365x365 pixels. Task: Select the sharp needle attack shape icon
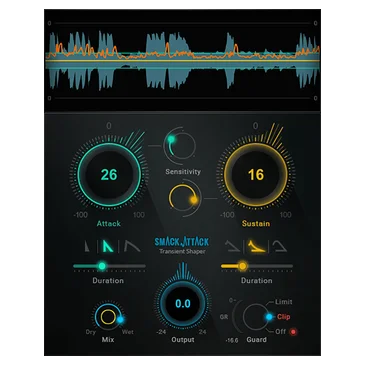tap(87, 247)
